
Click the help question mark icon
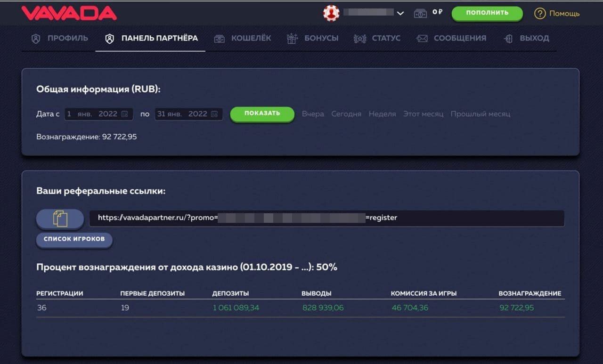(x=540, y=14)
